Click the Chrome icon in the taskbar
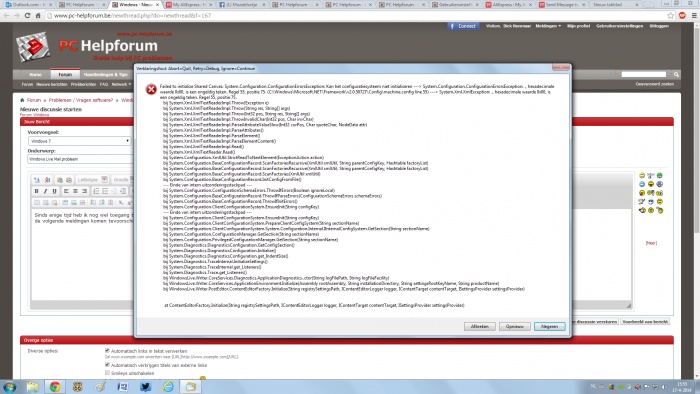This screenshot has height=394, width=700. click(x=55, y=386)
